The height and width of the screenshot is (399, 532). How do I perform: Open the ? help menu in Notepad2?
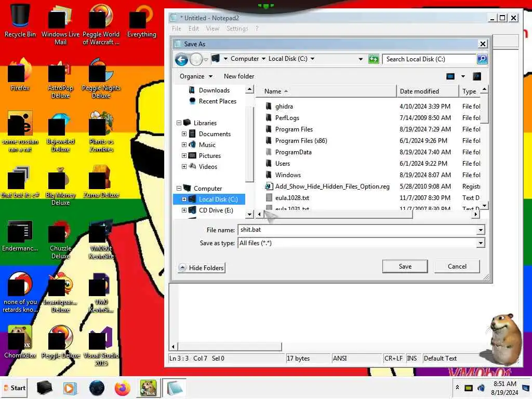point(257,29)
